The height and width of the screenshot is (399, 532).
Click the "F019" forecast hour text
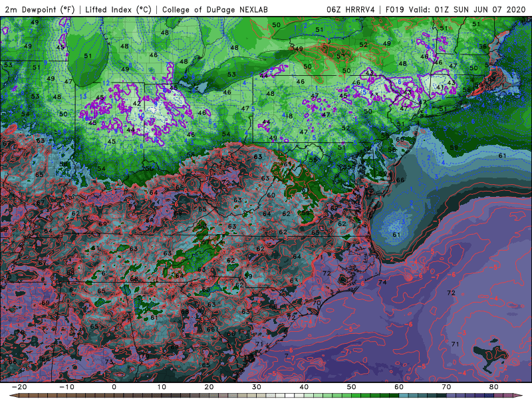(x=395, y=9)
